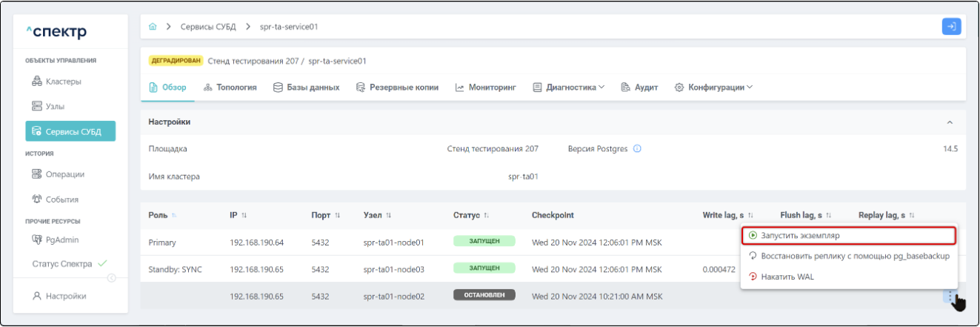Open Clusters (Кластеры) in sidebar
Screen dimensions: 980x327
[x=63, y=81]
